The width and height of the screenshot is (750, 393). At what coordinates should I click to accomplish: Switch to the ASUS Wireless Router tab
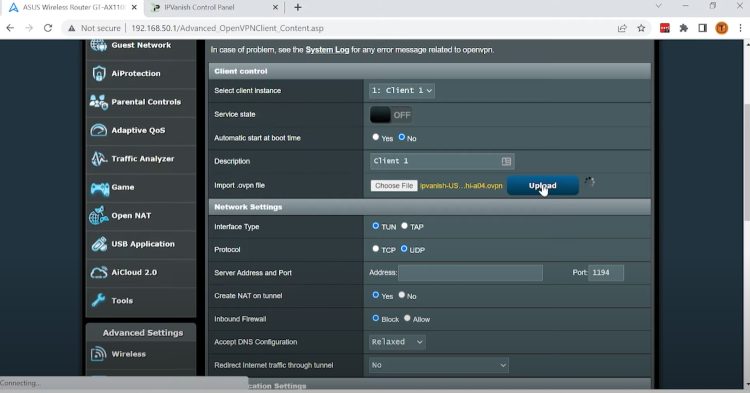[x=73, y=8]
